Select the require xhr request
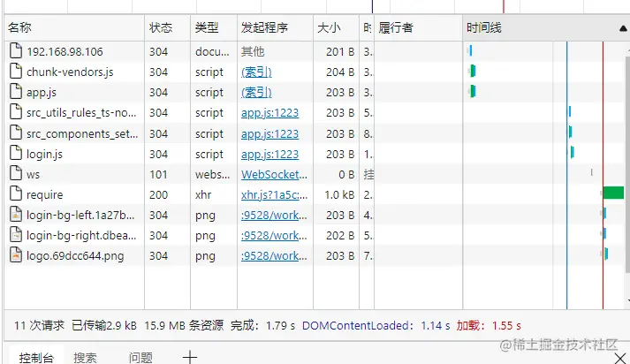 (44, 195)
